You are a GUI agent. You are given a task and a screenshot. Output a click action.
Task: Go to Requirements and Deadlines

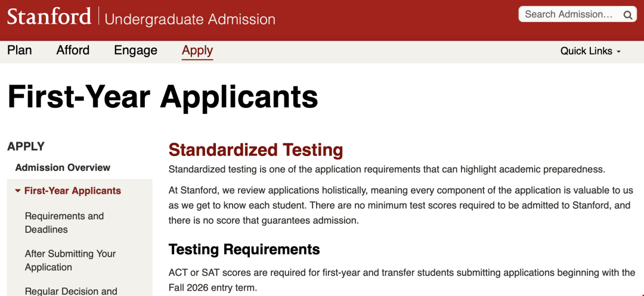click(64, 223)
